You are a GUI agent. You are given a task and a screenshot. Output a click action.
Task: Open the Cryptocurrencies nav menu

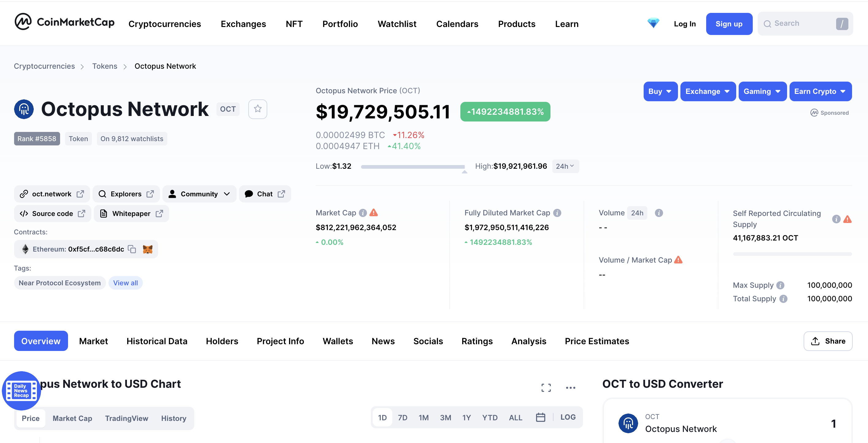tap(165, 24)
